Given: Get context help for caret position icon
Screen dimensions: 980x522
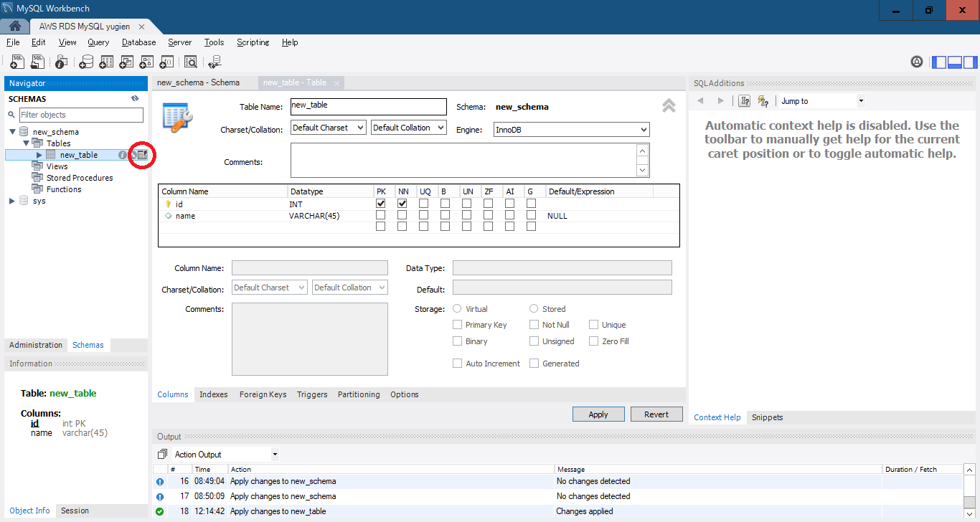Looking at the screenshot, I should pos(745,101).
